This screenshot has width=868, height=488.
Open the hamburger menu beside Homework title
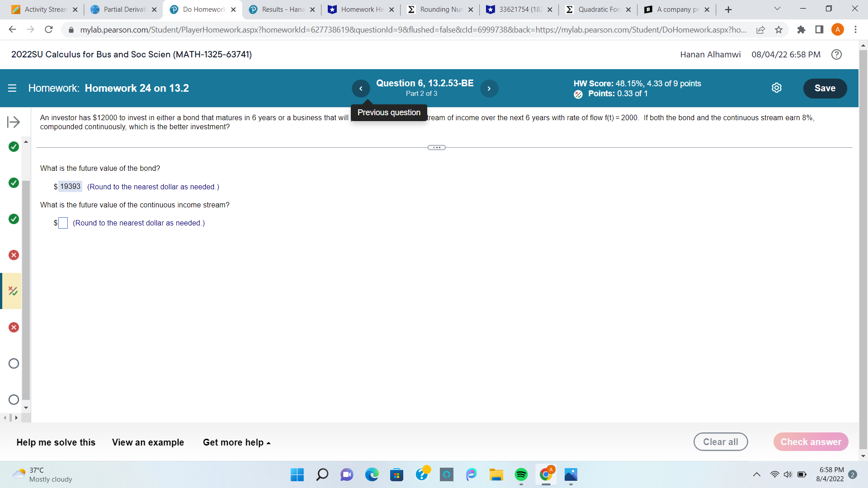click(x=12, y=88)
